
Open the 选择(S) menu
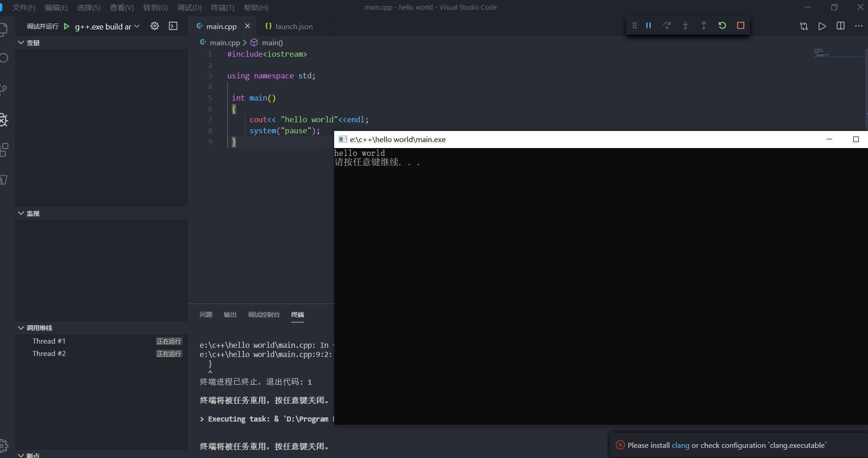89,7
